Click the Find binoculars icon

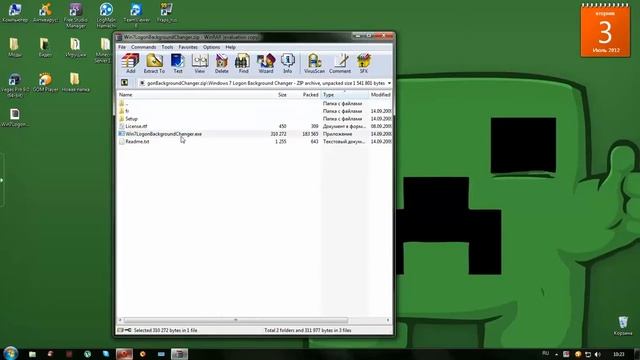coord(243,63)
